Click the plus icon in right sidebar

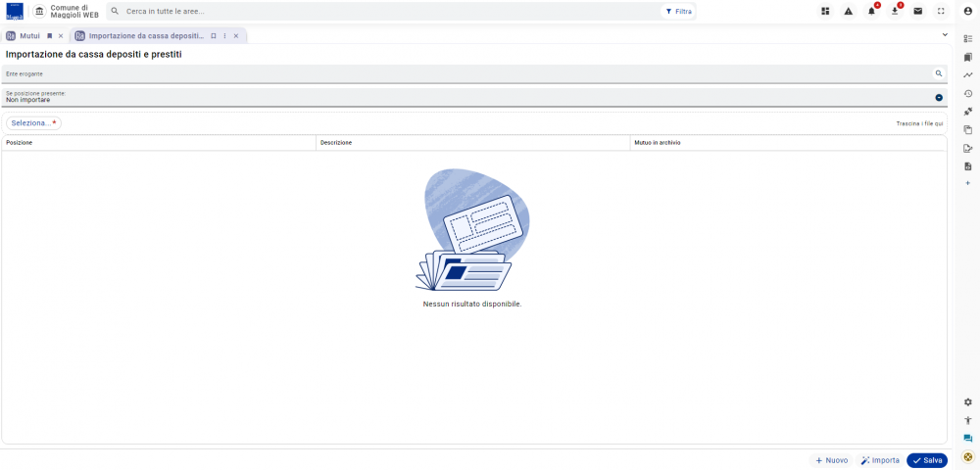(968, 183)
